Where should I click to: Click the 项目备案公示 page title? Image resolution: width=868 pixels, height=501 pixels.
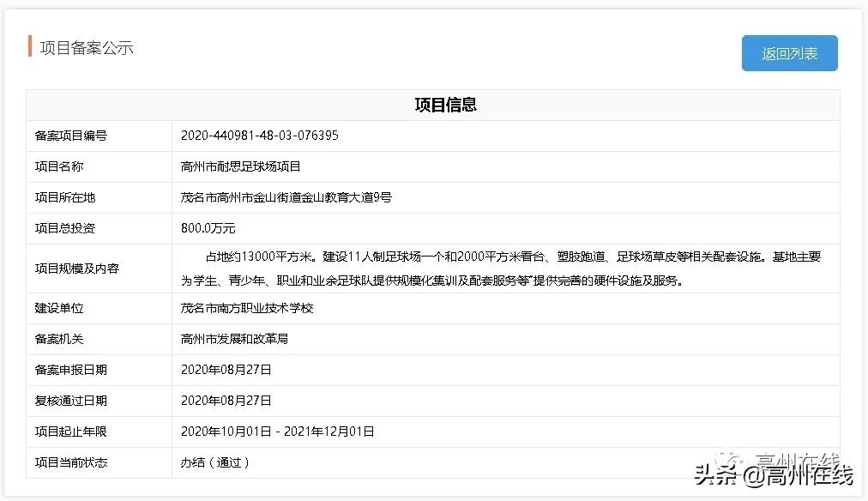point(86,48)
